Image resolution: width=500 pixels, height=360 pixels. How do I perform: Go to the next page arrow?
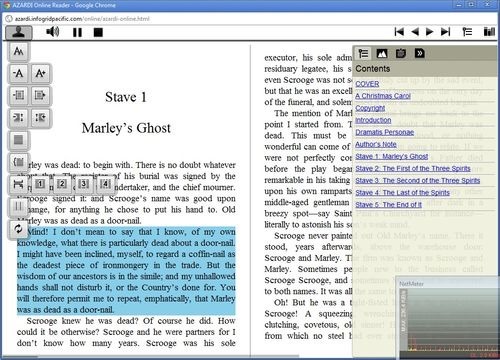pyautogui.click(x=430, y=32)
